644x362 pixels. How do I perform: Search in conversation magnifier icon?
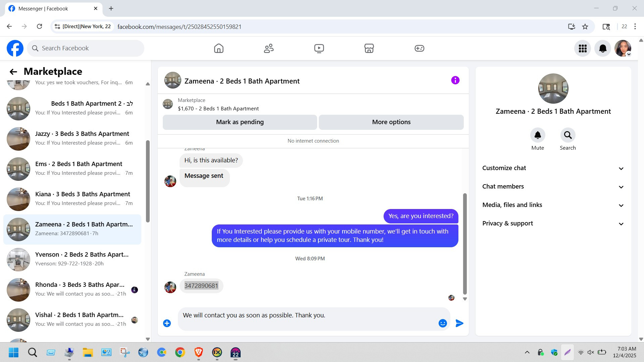pos(568,135)
